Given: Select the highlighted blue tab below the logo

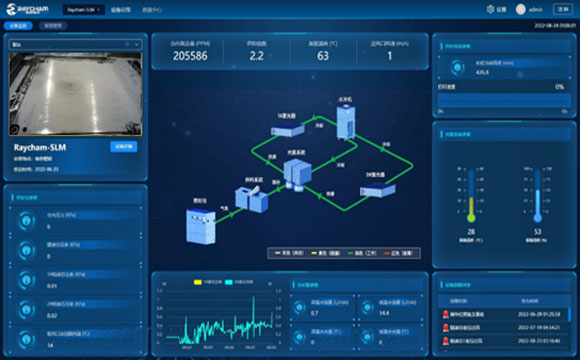Looking at the screenshot, I should click(x=18, y=26).
